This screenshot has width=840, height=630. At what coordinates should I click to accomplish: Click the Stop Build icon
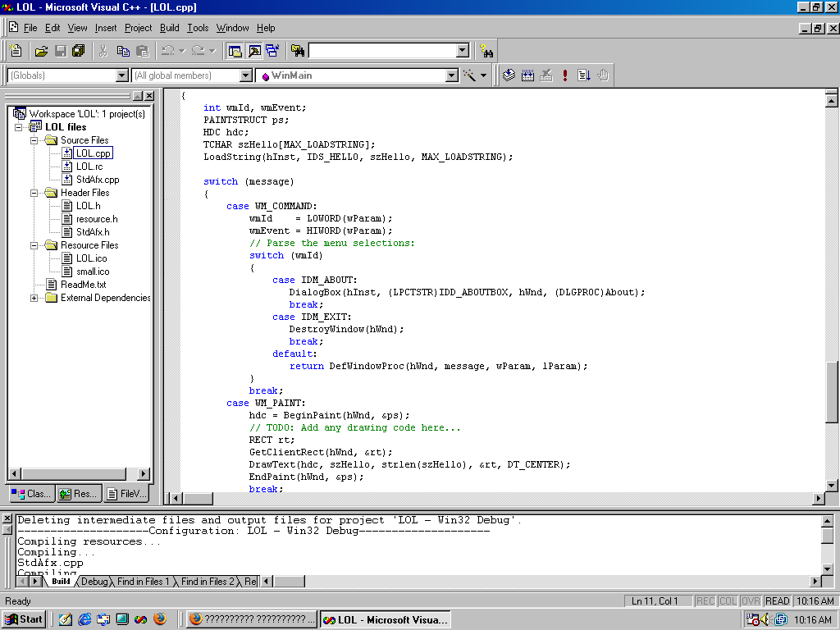coord(546,75)
